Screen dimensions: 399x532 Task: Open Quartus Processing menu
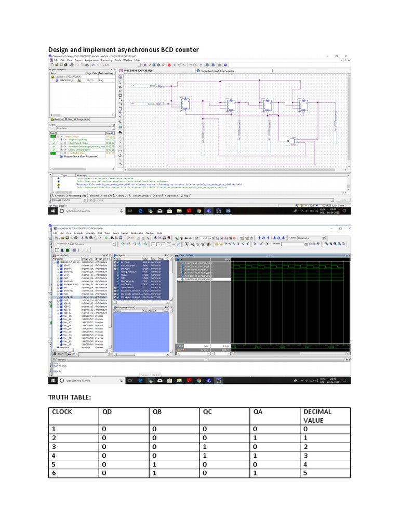(107, 60)
